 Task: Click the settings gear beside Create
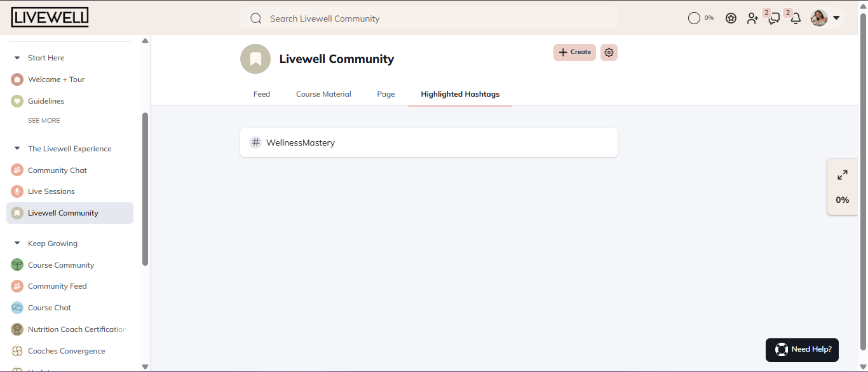[609, 53]
